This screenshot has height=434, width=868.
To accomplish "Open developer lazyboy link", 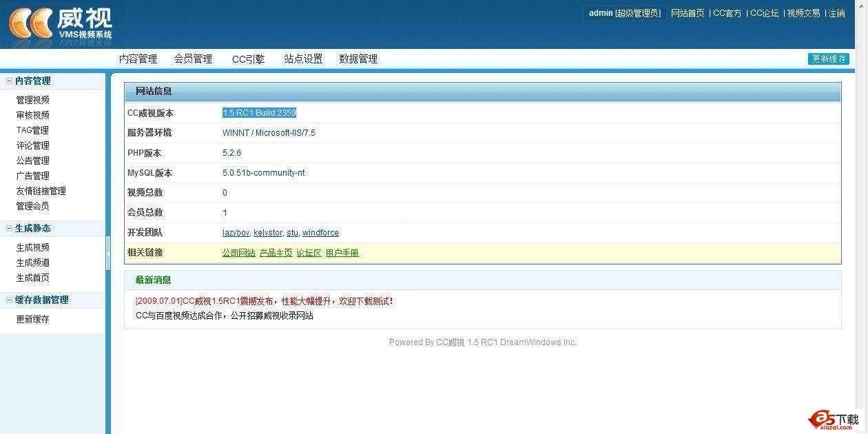I will click(x=236, y=233).
